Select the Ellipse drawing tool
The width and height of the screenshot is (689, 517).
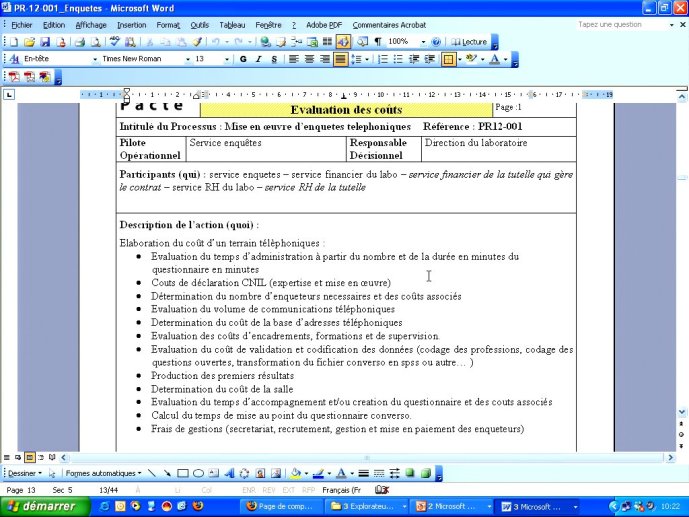pyautogui.click(x=198, y=474)
